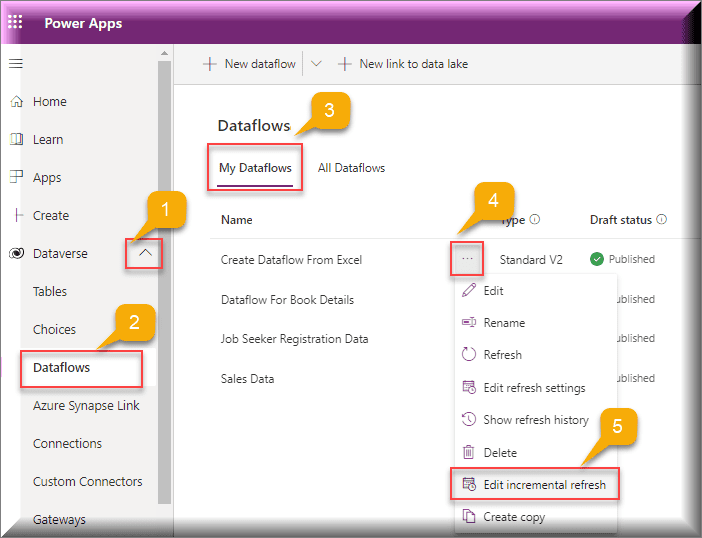This screenshot has width=702, height=538.
Task: Click the plus icon beside New dataflow
Action: 210,64
